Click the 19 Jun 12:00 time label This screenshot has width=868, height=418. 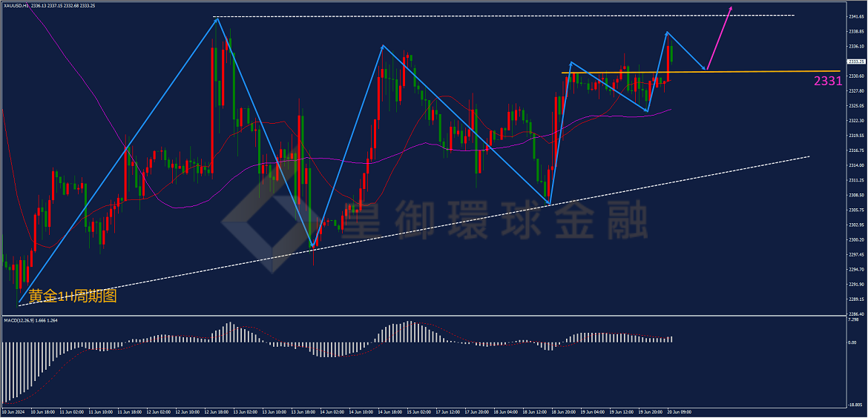[622, 412]
